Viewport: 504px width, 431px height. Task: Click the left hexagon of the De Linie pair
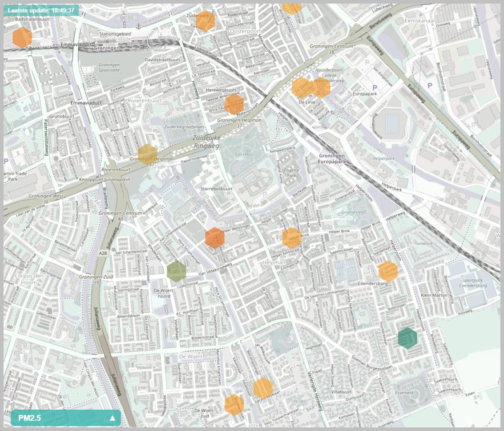tap(302, 88)
